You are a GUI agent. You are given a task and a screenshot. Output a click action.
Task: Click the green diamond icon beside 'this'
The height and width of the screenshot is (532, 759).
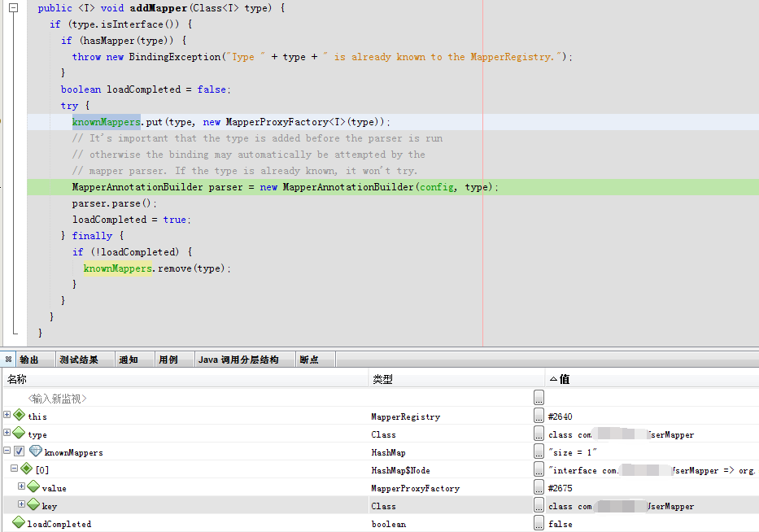19,415
